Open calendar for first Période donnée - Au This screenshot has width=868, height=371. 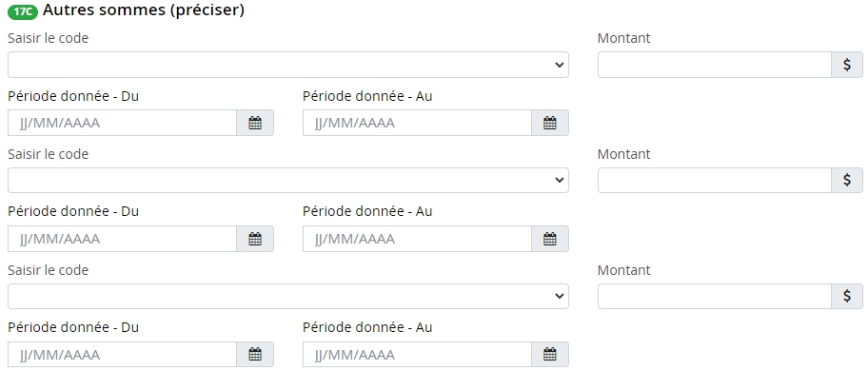(x=550, y=123)
